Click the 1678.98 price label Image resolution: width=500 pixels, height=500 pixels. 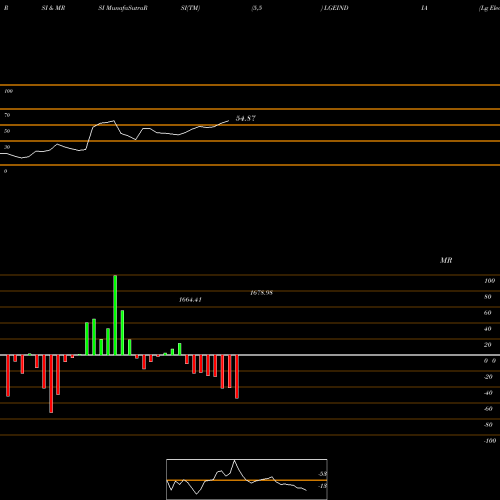tap(261, 293)
